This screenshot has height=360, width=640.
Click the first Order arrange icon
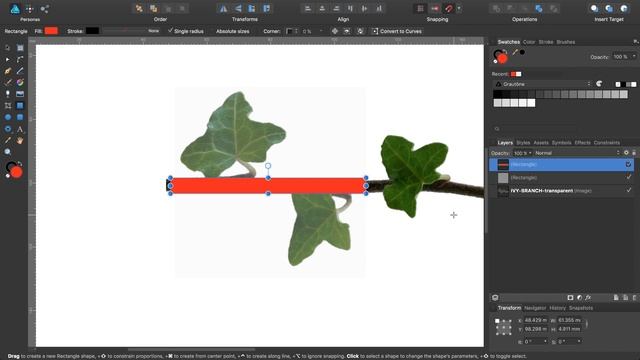click(x=139, y=8)
